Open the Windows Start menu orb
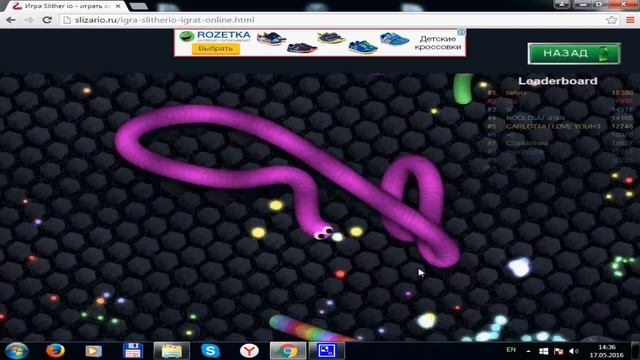640x360 pixels. [x=16, y=351]
